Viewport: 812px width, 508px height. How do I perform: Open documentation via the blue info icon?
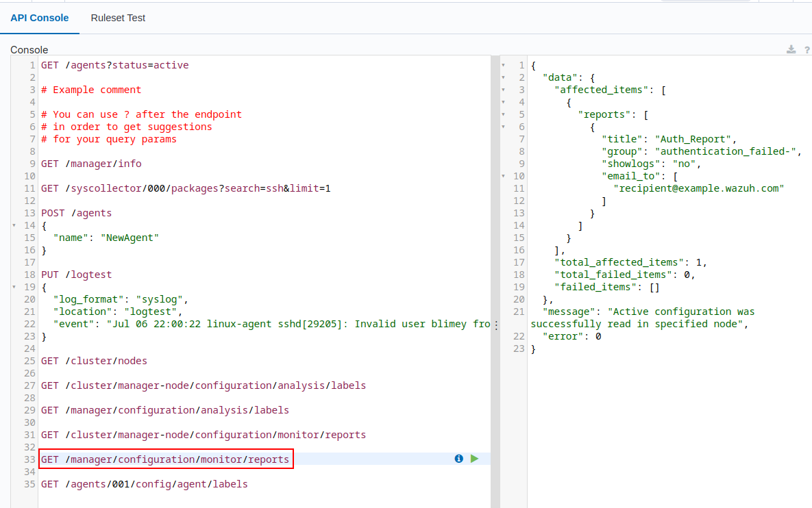[458, 458]
